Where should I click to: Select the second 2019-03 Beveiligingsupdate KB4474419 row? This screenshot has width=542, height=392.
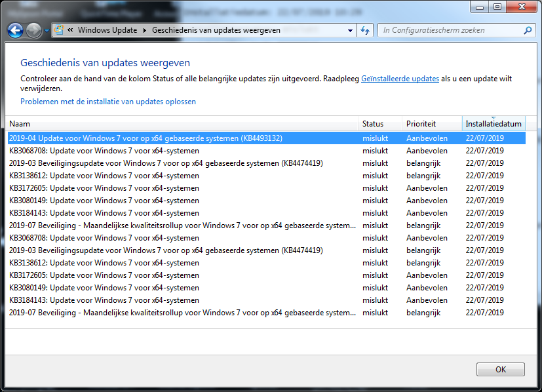(267, 250)
